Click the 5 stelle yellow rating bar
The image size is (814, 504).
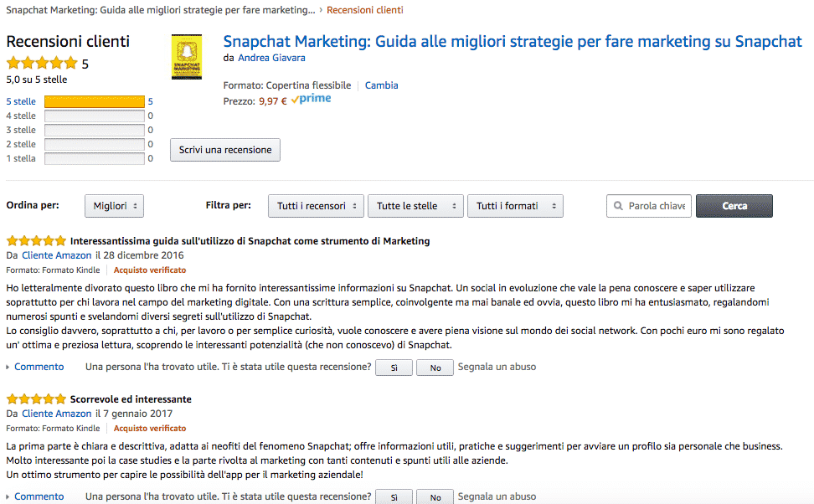(95, 101)
